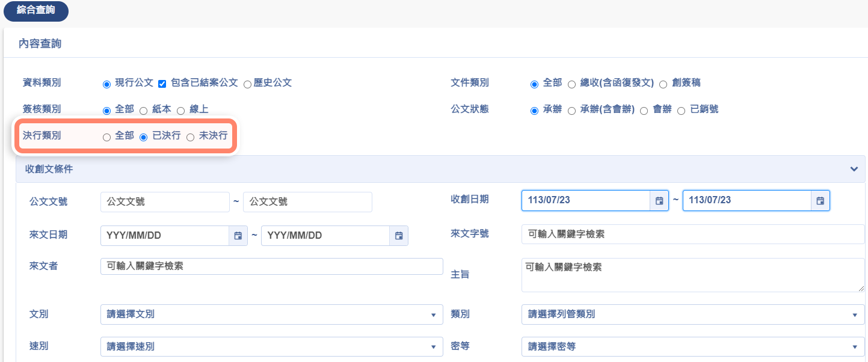Image resolution: width=868 pixels, height=362 pixels.
Task: Open the 請選擇速別 dropdown
Action: coord(271,346)
